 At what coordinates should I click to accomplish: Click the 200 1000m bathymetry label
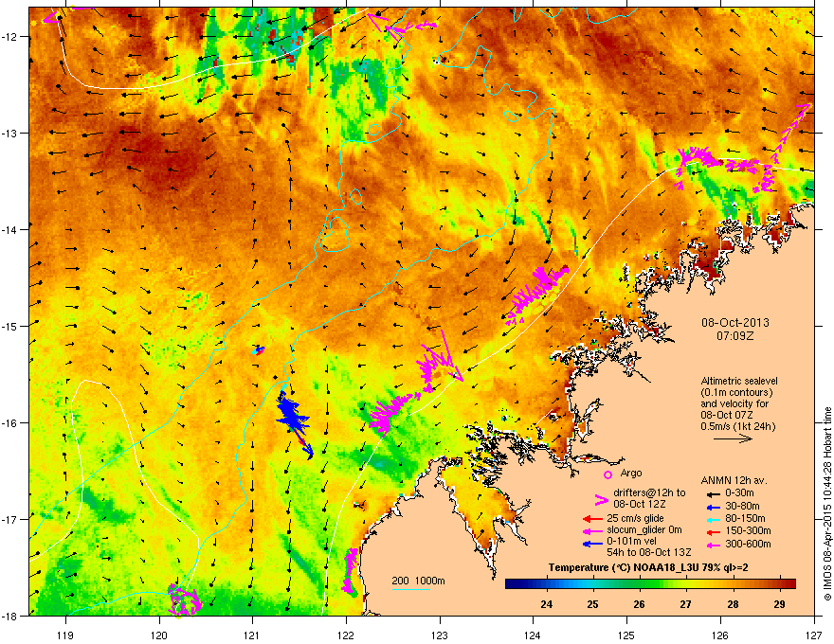point(418,581)
